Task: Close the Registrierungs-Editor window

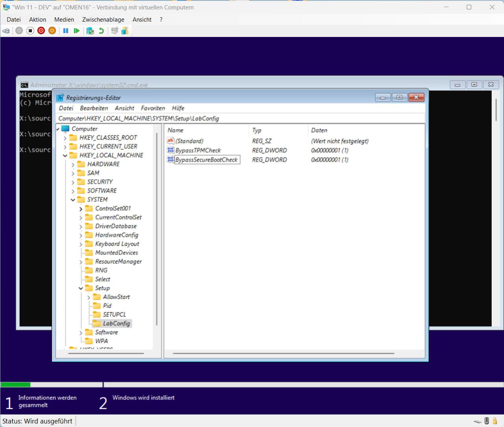Action: pyautogui.click(x=416, y=97)
